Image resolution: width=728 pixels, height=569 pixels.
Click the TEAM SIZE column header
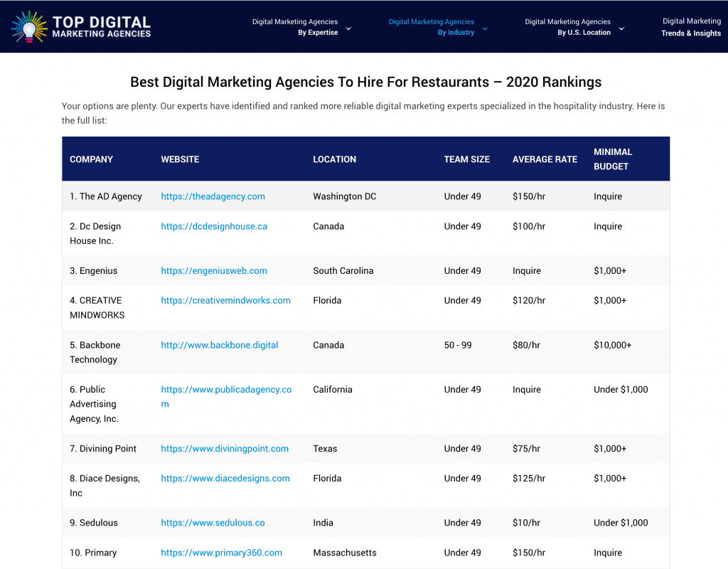coord(466,159)
